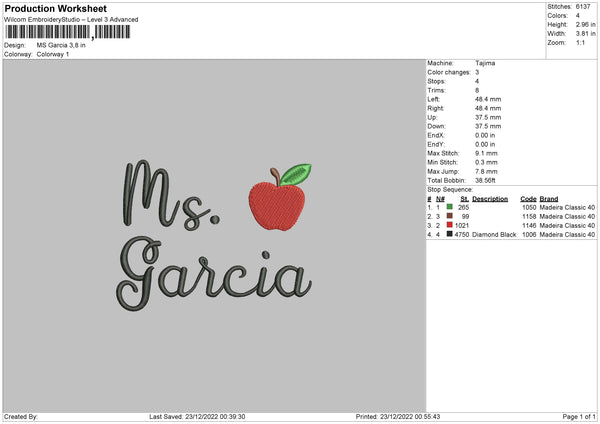Select the green thread swatch in row 1
This screenshot has height=424, width=600.
(449, 207)
